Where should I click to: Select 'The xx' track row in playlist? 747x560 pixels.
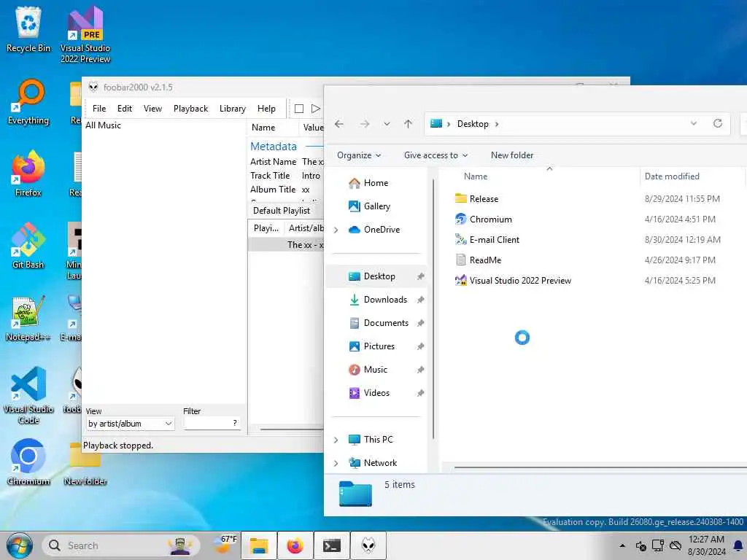[x=286, y=245]
